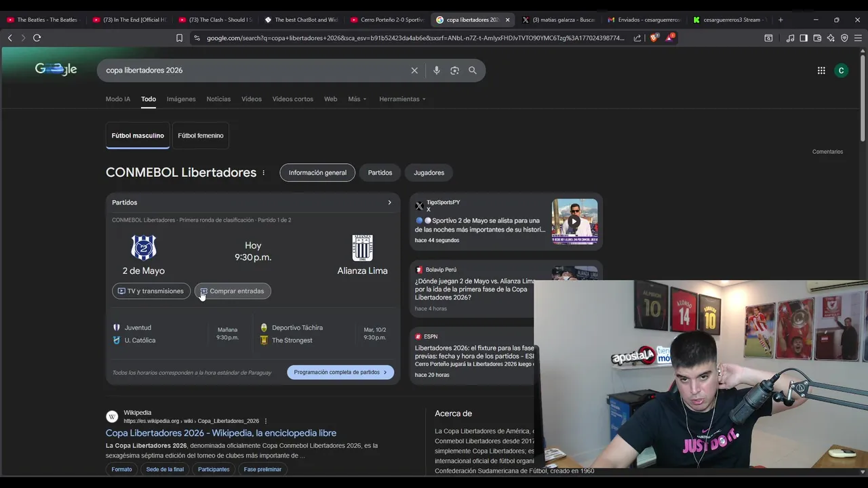Open the Participantes Wikipedia sublink
Image resolution: width=868 pixels, height=488 pixels.
click(x=214, y=470)
